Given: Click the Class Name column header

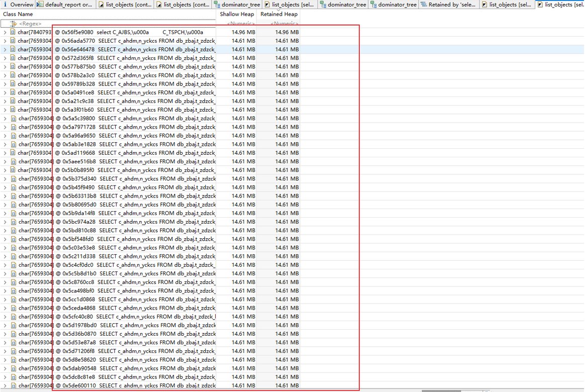Looking at the screenshot, I should 18,14.
